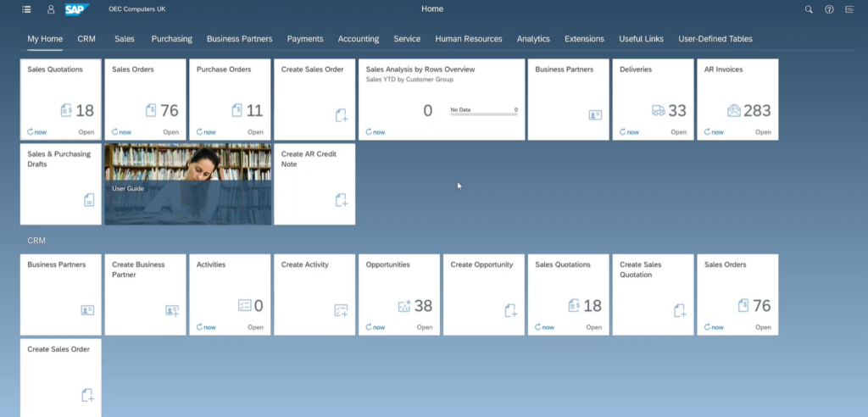
Task: Open the Purchasing tab
Action: pyautogui.click(x=171, y=39)
